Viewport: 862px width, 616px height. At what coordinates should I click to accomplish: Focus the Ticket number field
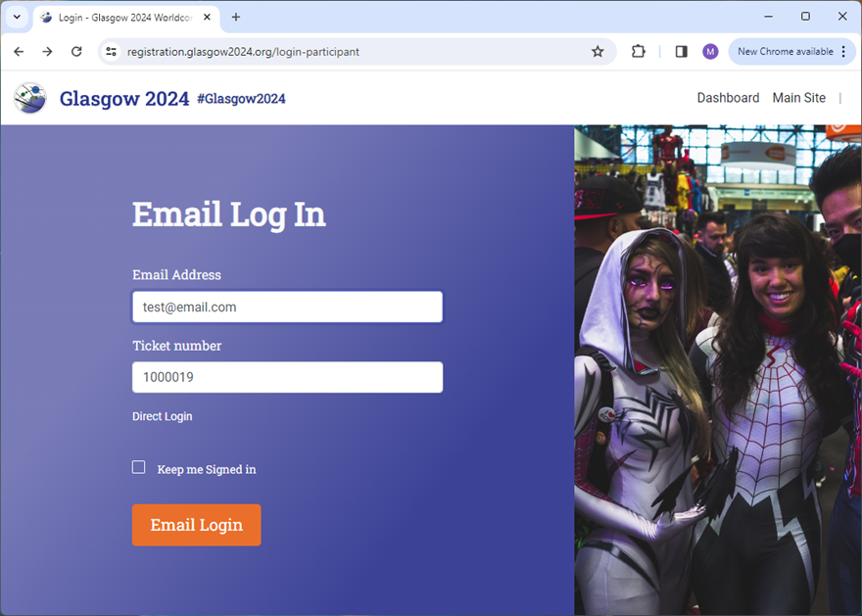click(287, 377)
